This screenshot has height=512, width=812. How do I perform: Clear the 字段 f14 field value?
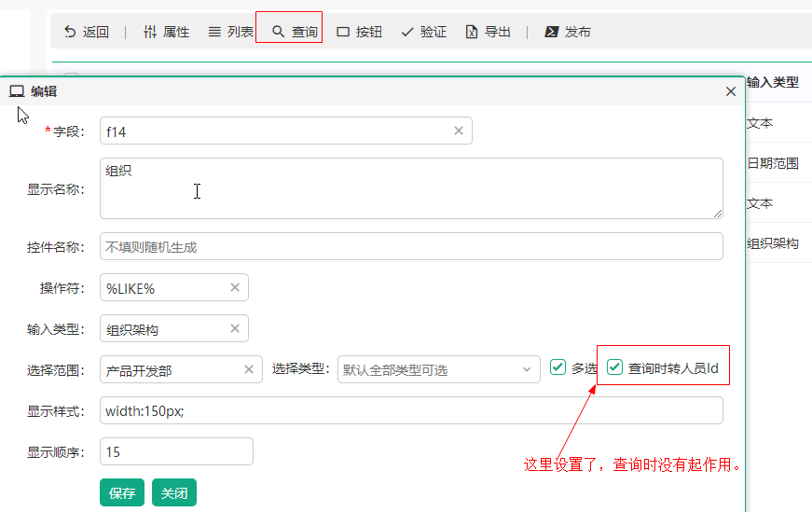click(x=459, y=131)
